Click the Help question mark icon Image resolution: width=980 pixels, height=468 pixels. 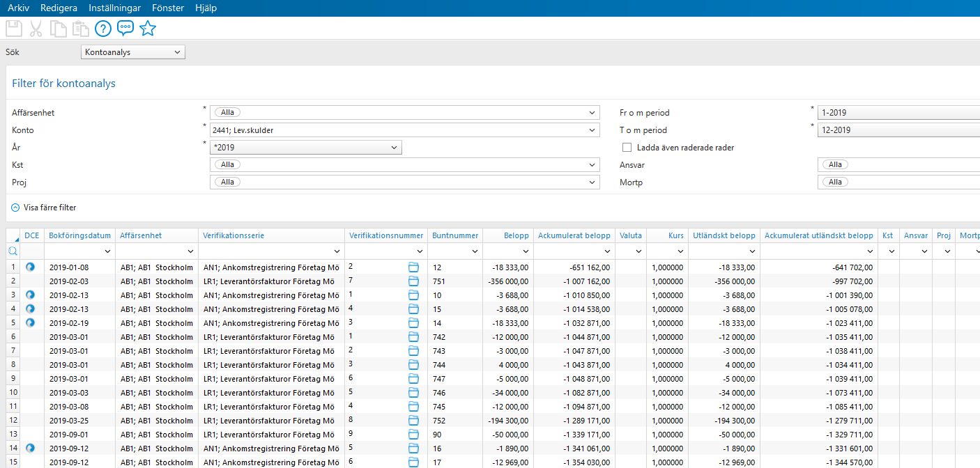click(x=102, y=29)
